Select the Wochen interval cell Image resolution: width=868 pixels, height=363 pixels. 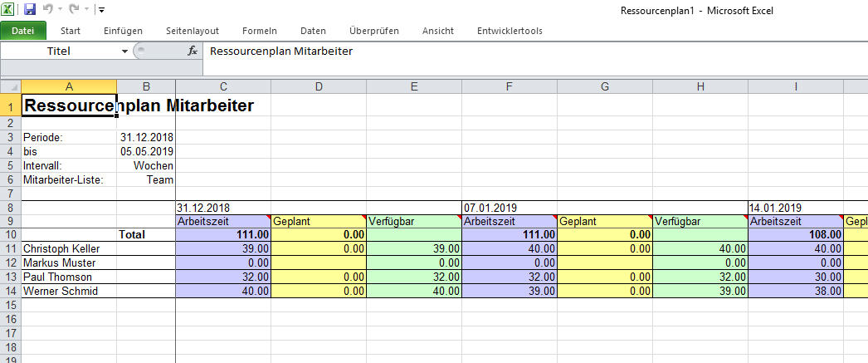(146, 165)
